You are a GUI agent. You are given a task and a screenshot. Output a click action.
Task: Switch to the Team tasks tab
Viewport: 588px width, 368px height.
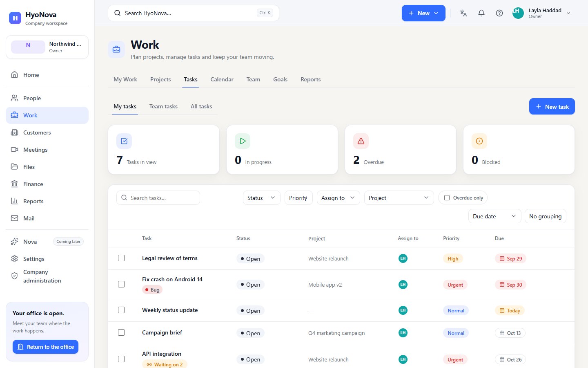click(x=163, y=106)
